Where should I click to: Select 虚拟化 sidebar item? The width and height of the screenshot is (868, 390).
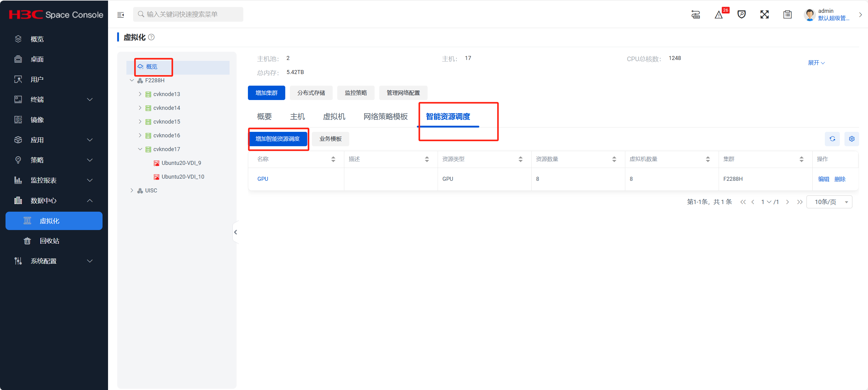[54, 221]
